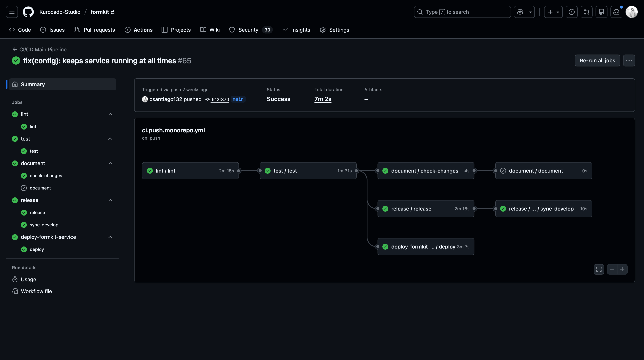Open release sync-develop graph node

544,208
